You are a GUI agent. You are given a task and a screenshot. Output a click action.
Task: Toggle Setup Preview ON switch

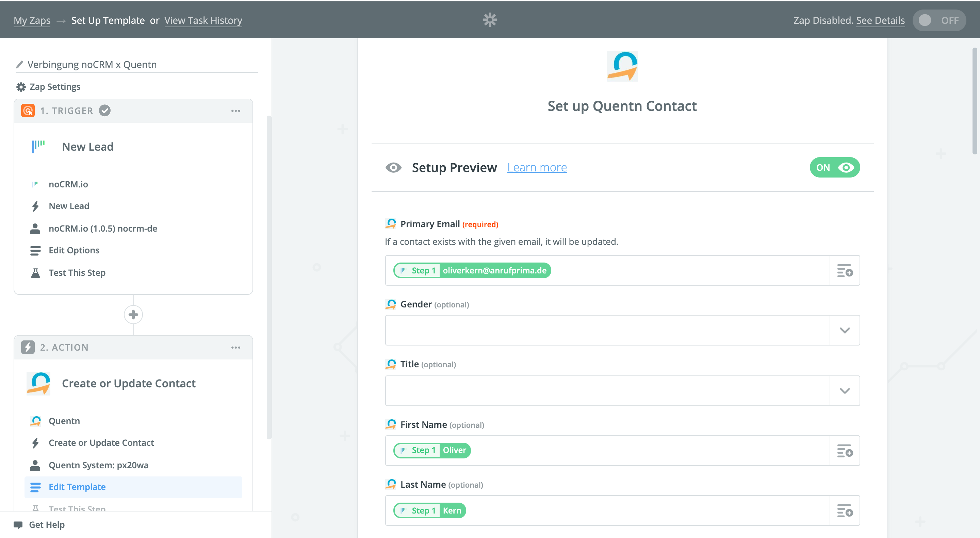834,168
